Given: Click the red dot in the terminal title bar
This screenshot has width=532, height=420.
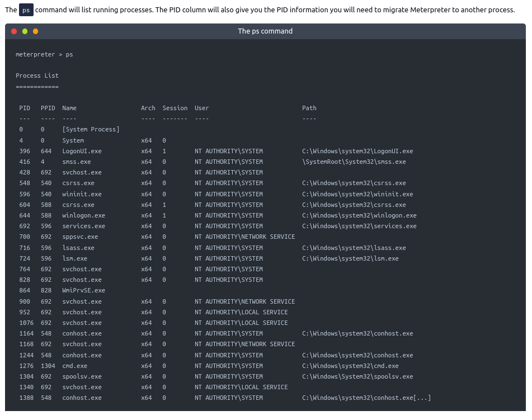Looking at the screenshot, I should click(x=14, y=31).
